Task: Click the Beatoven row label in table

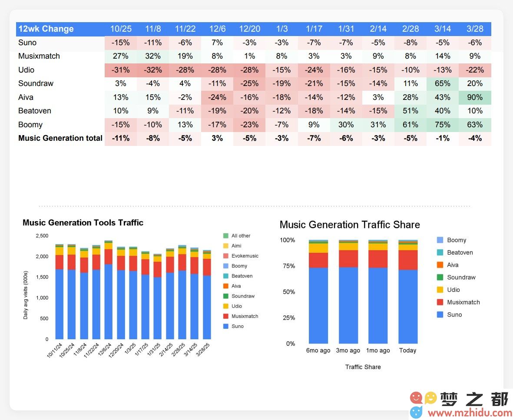Action: click(x=35, y=111)
